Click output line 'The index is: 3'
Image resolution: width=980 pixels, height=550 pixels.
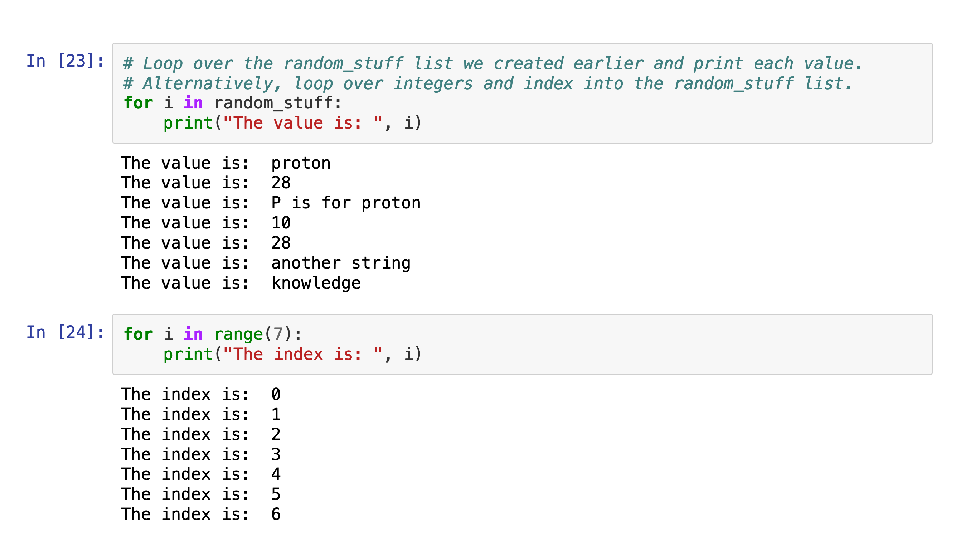[200, 454]
